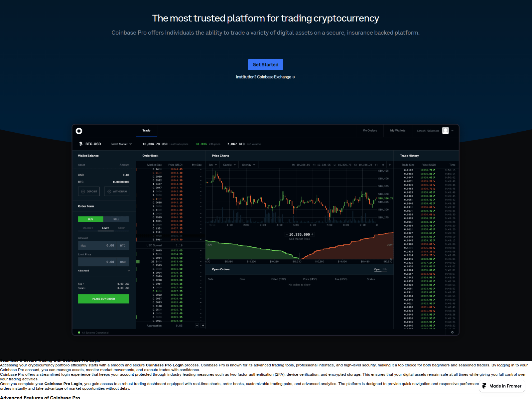532x399 pixels.
Task: Click the play arrow icon on chart toolbar
Action: (x=390, y=165)
